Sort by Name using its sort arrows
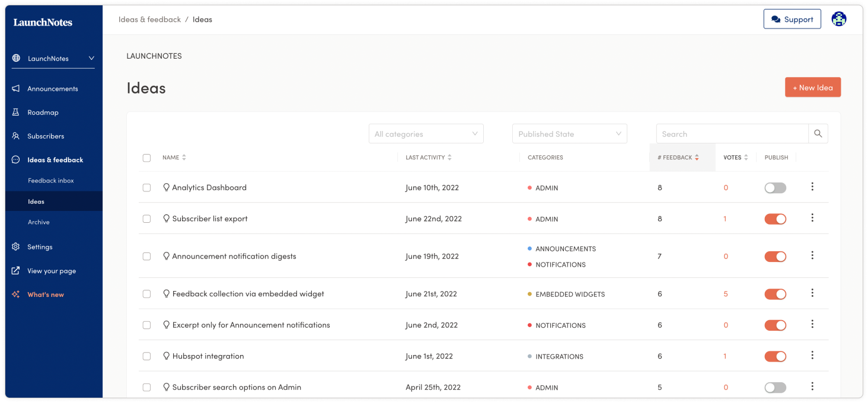Image resolution: width=868 pixels, height=403 pixels. tap(184, 158)
